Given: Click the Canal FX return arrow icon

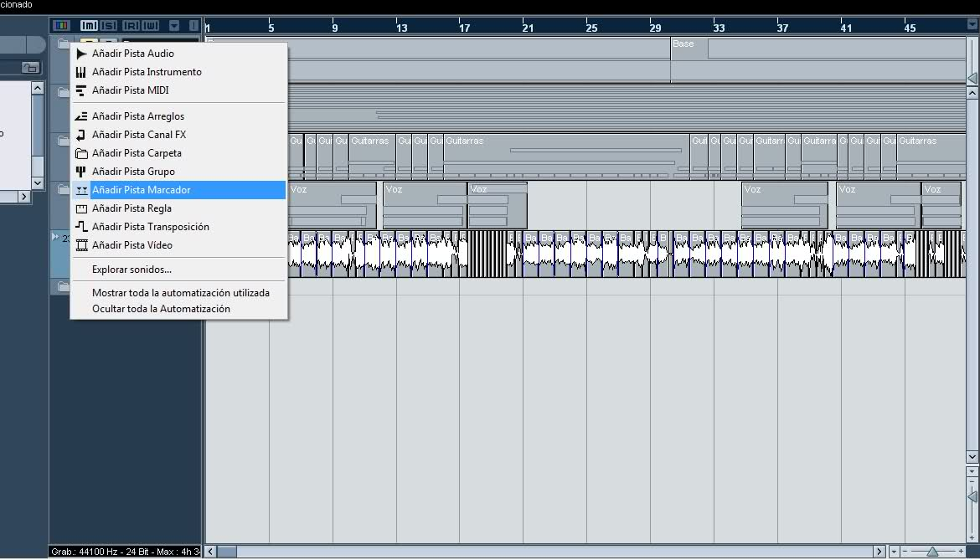Looking at the screenshot, I should (81, 135).
